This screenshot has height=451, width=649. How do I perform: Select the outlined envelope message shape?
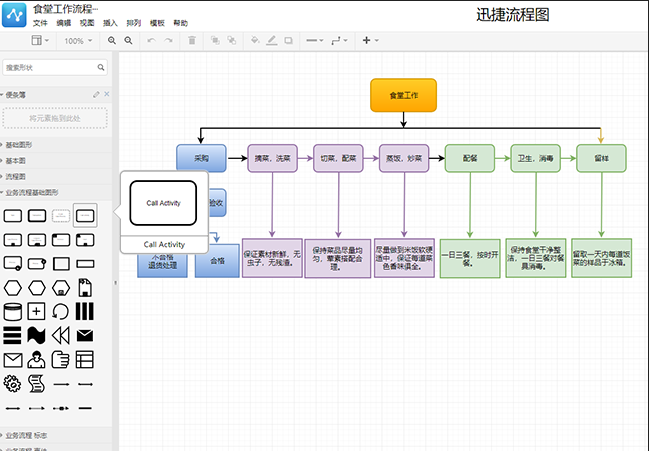(13, 360)
